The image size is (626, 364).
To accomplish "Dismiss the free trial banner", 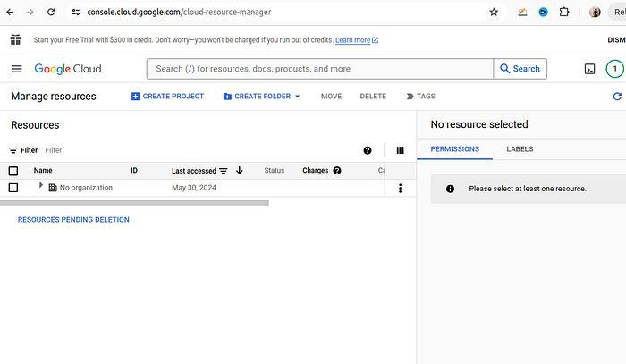I will (x=616, y=40).
